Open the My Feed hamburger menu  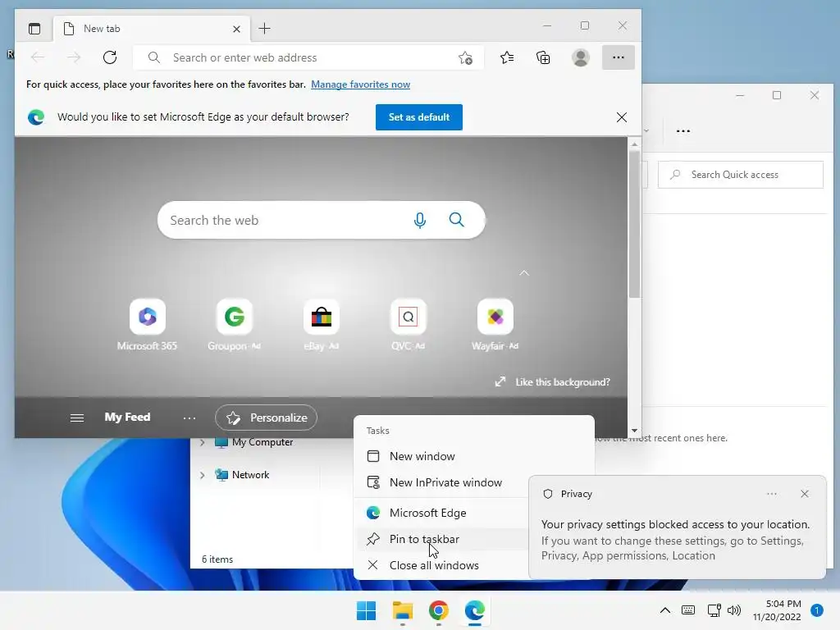coord(77,418)
